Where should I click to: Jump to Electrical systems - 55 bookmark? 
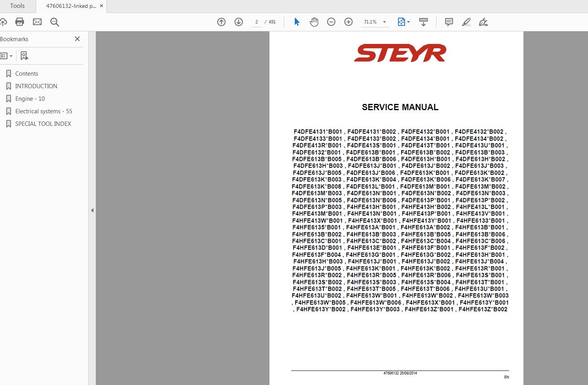click(x=44, y=111)
